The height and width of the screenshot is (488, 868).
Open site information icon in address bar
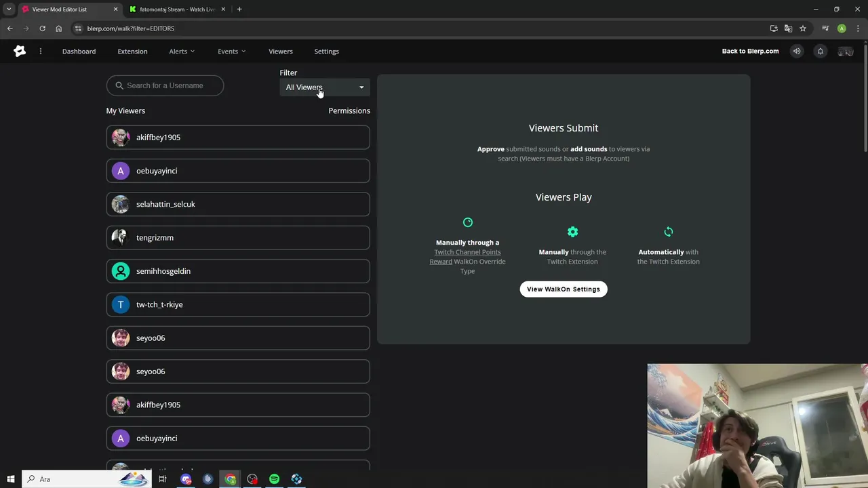tap(78, 28)
